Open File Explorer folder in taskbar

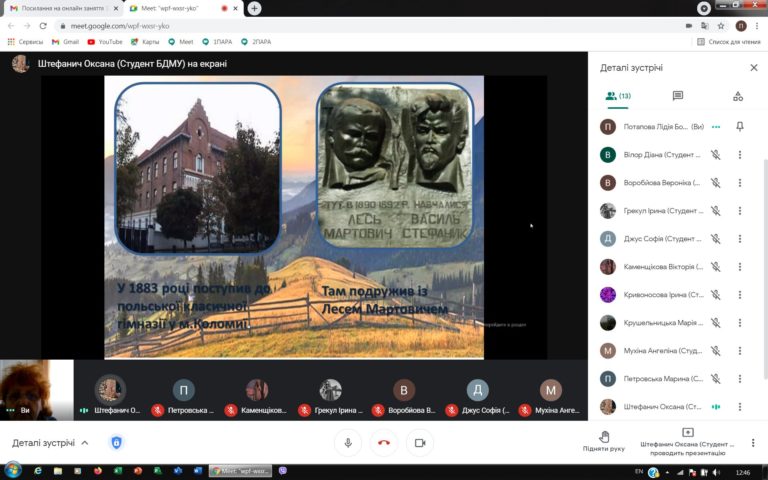(58, 471)
